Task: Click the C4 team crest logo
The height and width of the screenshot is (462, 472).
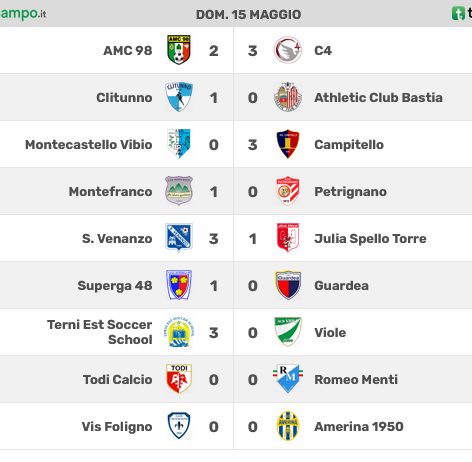Action: click(x=288, y=50)
